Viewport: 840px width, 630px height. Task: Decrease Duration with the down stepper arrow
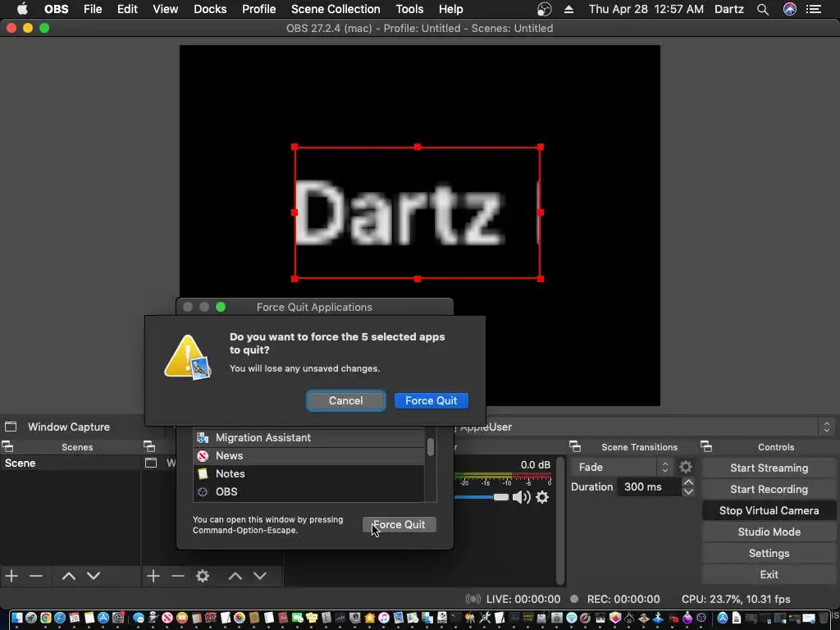(x=688, y=491)
